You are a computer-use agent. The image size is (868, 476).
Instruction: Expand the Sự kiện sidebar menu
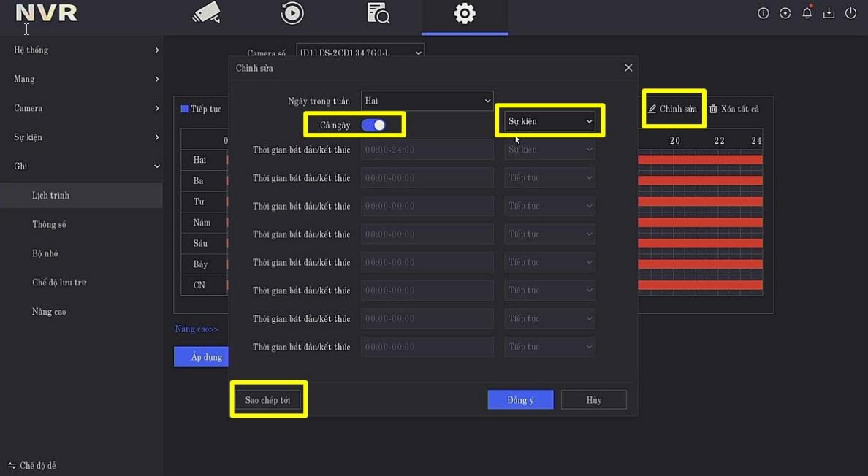tap(80, 137)
